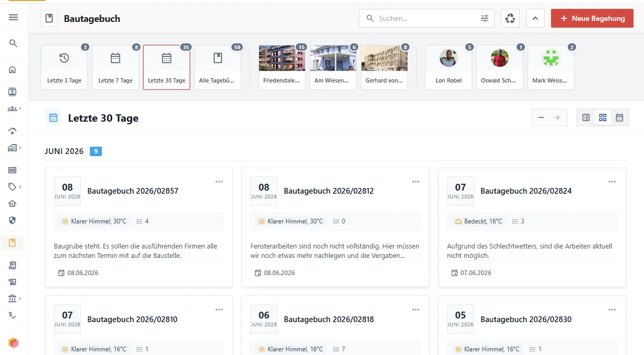This screenshot has width=644, height=355.
Task: Open the Bautagebuch 2026/02830 entry title
Action: pyautogui.click(x=526, y=319)
